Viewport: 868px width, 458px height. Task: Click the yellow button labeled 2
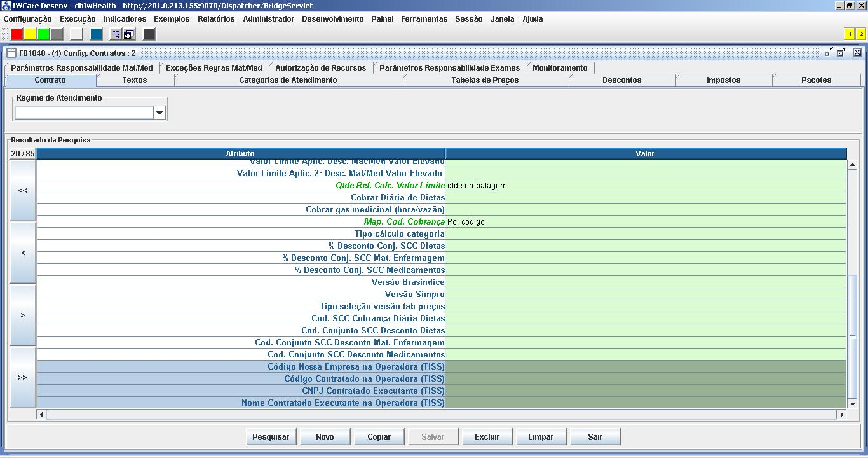861,34
